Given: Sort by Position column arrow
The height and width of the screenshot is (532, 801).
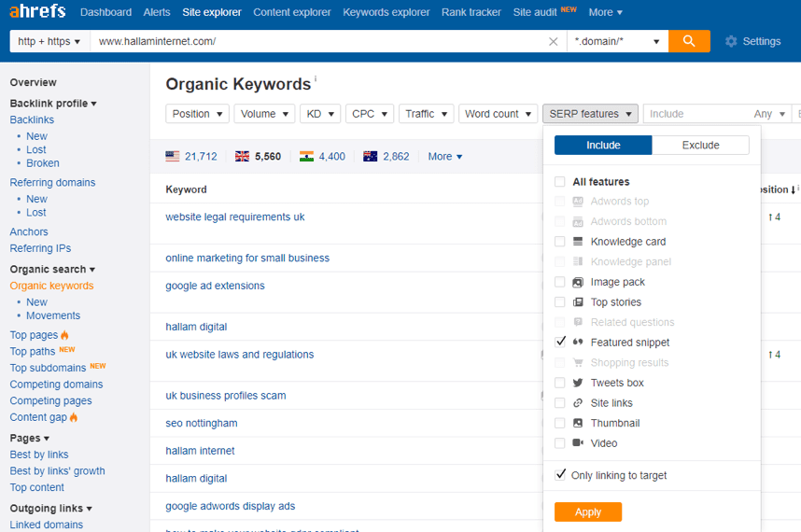Looking at the screenshot, I should (x=793, y=189).
